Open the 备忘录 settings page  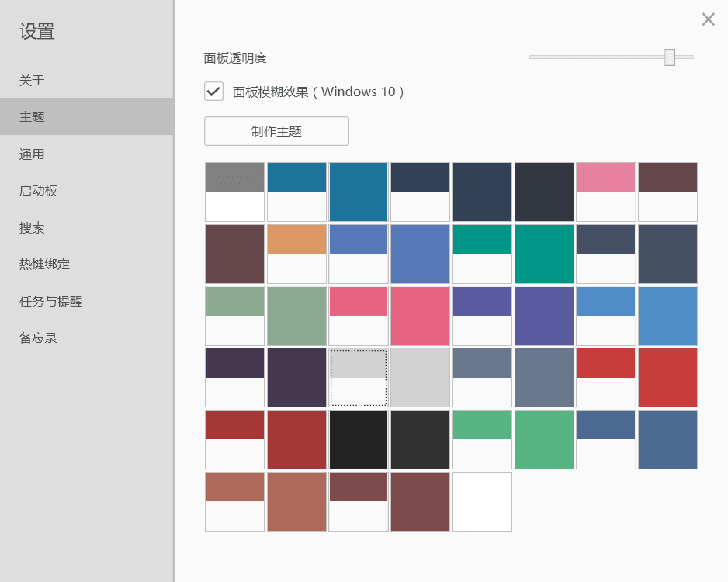[38, 338]
